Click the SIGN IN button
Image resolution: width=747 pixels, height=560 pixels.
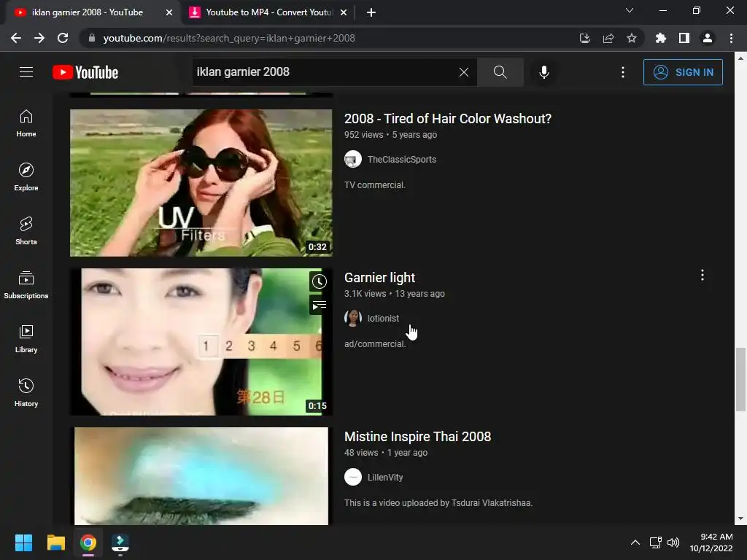point(683,72)
